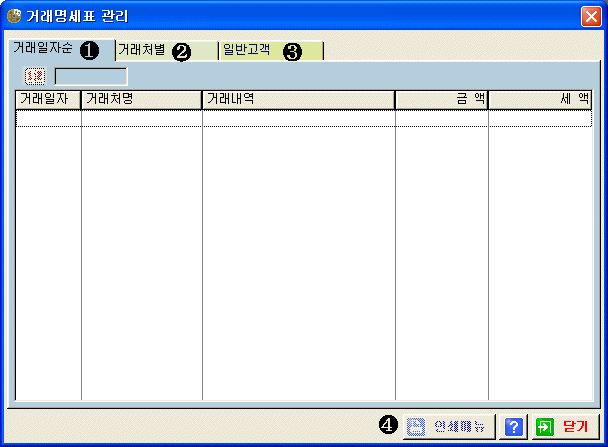Click the 금액 column header
608x447 pixels.
(441, 99)
